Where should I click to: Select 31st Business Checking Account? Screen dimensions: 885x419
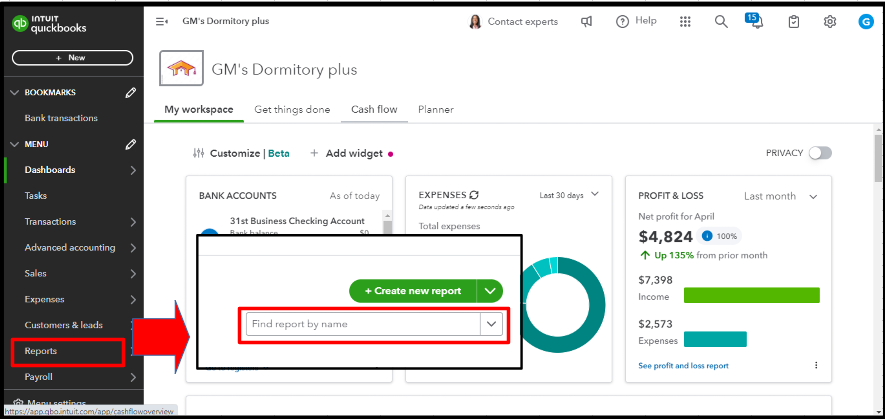[x=297, y=221]
